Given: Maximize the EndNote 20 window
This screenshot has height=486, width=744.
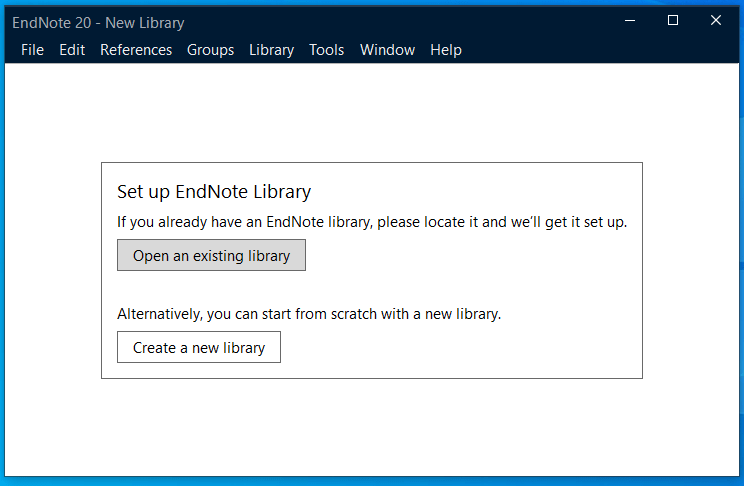Looking at the screenshot, I should (673, 20).
